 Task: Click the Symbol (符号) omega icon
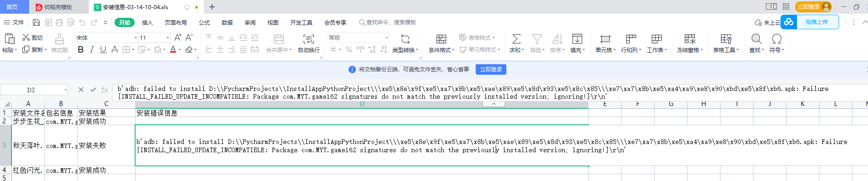776,39
